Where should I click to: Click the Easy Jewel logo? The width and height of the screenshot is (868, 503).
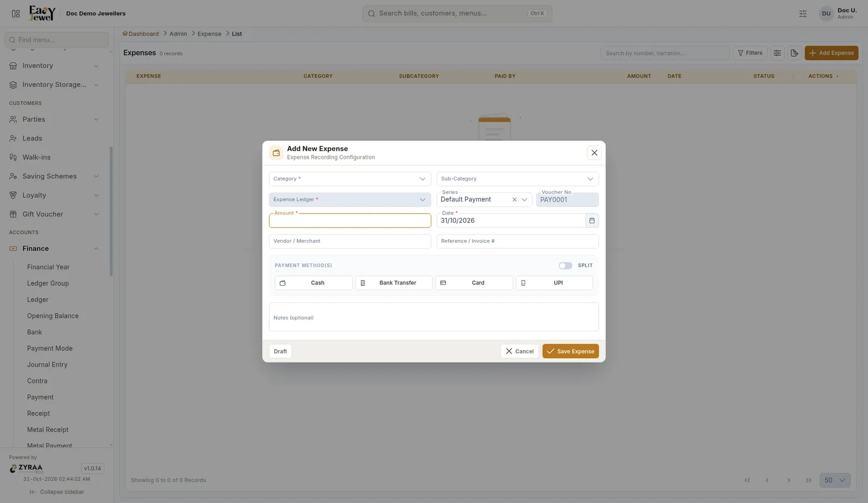tap(42, 14)
